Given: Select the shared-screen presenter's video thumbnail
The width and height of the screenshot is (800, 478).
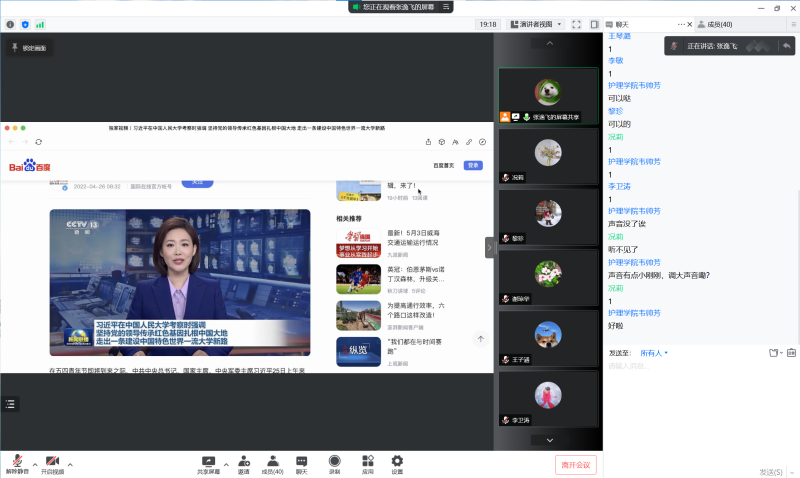Looking at the screenshot, I should pos(546,95).
